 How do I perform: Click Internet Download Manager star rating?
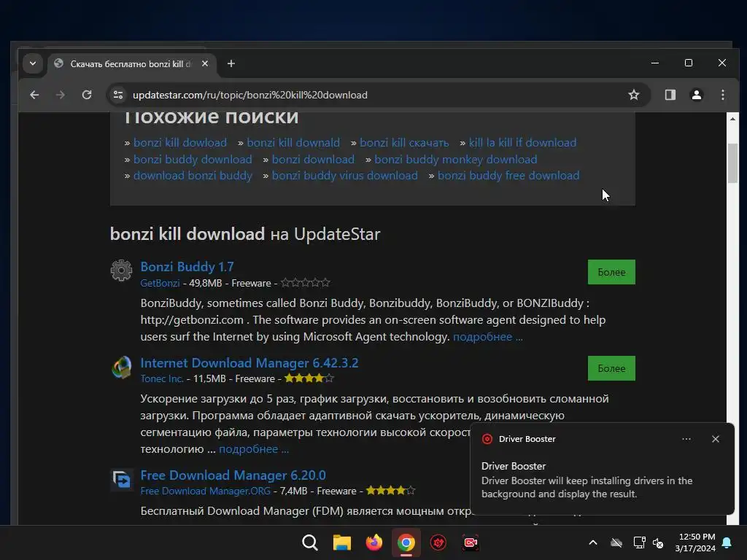tap(309, 378)
